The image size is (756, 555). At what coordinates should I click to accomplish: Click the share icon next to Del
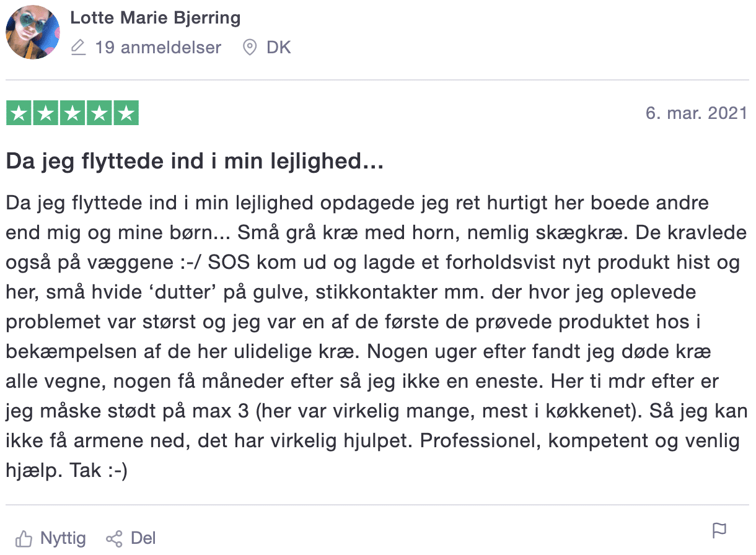tap(115, 538)
